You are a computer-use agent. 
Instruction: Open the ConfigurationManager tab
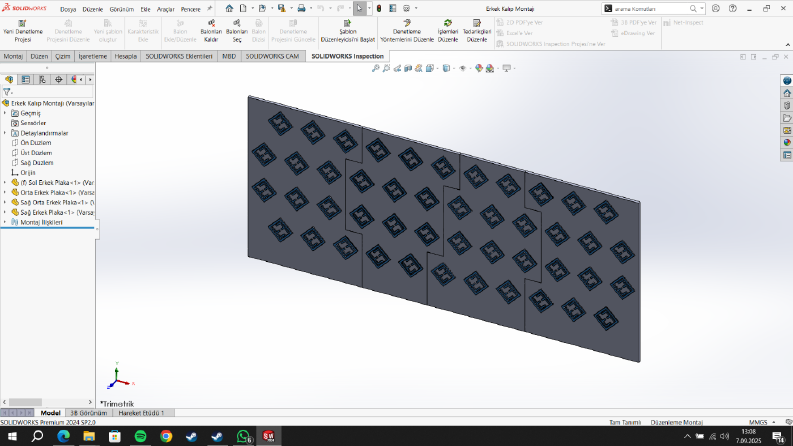click(x=42, y=79)
